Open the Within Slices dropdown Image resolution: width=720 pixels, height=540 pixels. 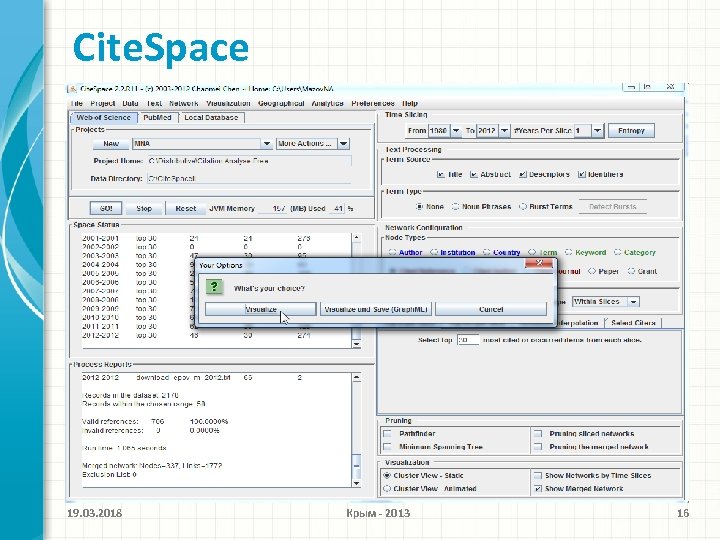tap(606, 302)
